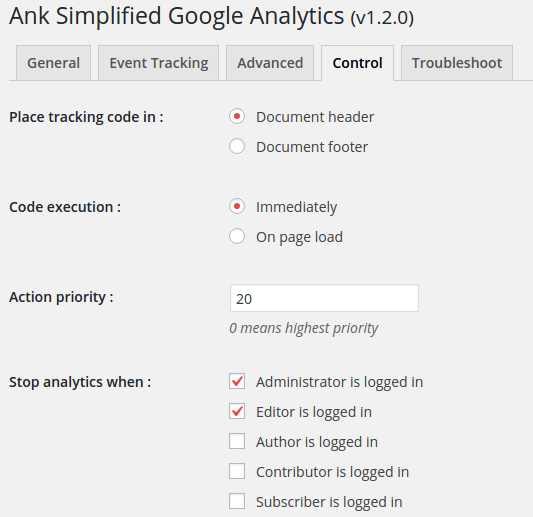Click the '0 means highest priority' hint text

(x=304, y=328)
